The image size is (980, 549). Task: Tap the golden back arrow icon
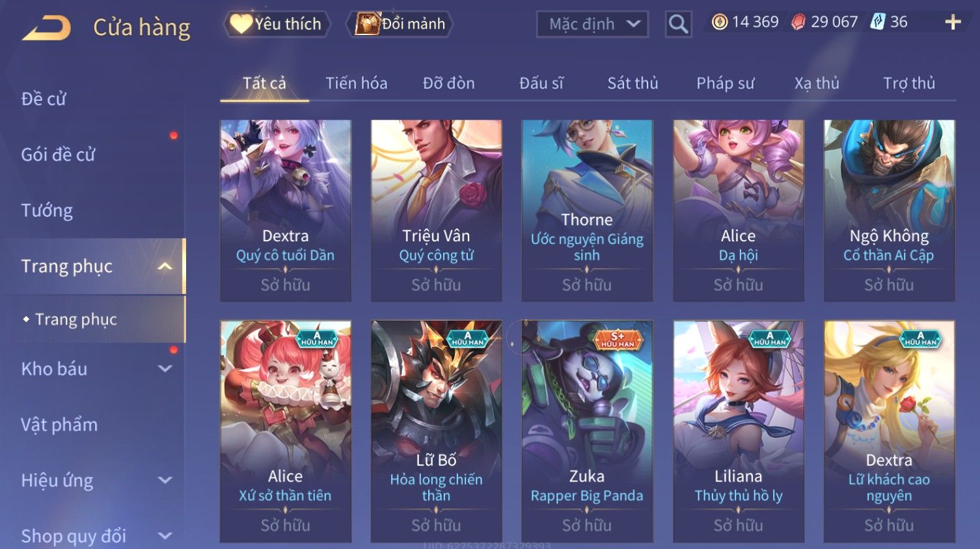click(46, 28)
